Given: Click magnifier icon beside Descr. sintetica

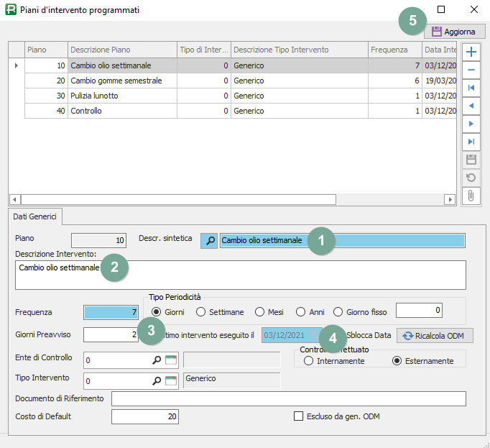Looking at the screenshot, I should point(208,240).
